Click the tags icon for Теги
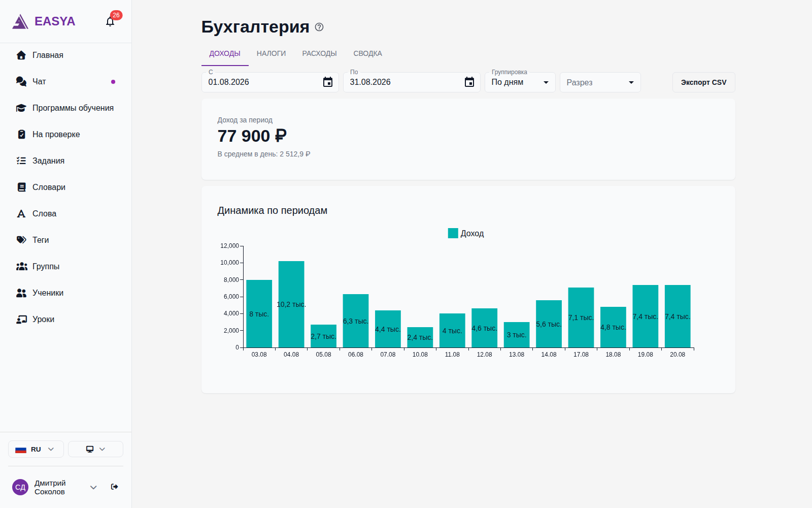This screenshot has width=812, height=508. (21, 240)
